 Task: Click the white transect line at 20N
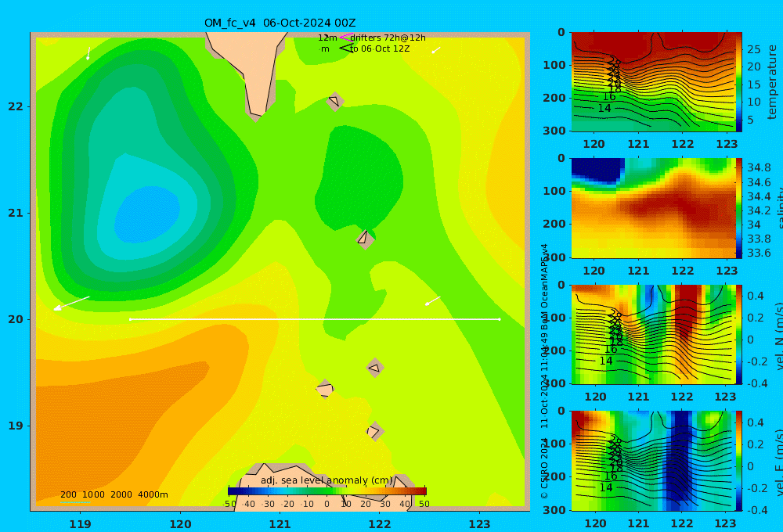[315, 319]
